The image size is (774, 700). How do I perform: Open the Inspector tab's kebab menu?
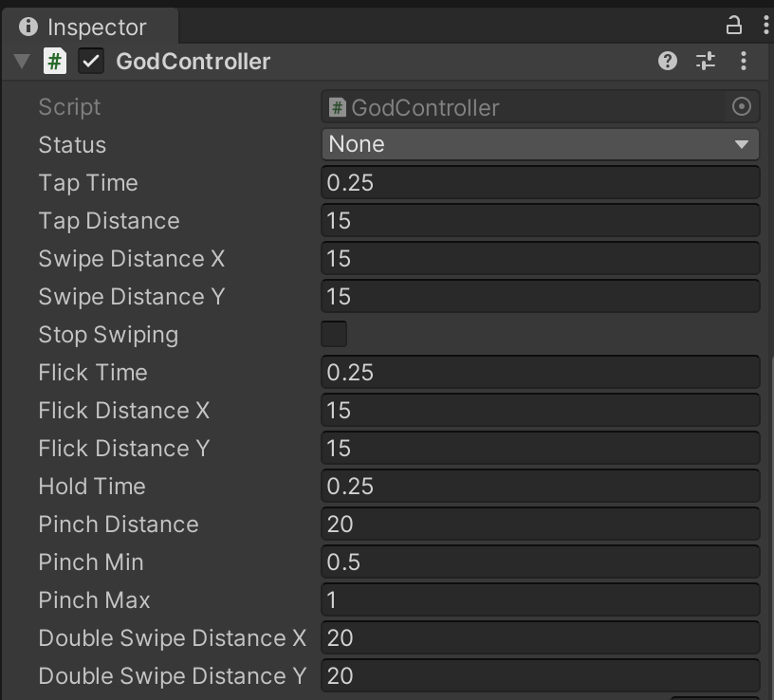765,26
